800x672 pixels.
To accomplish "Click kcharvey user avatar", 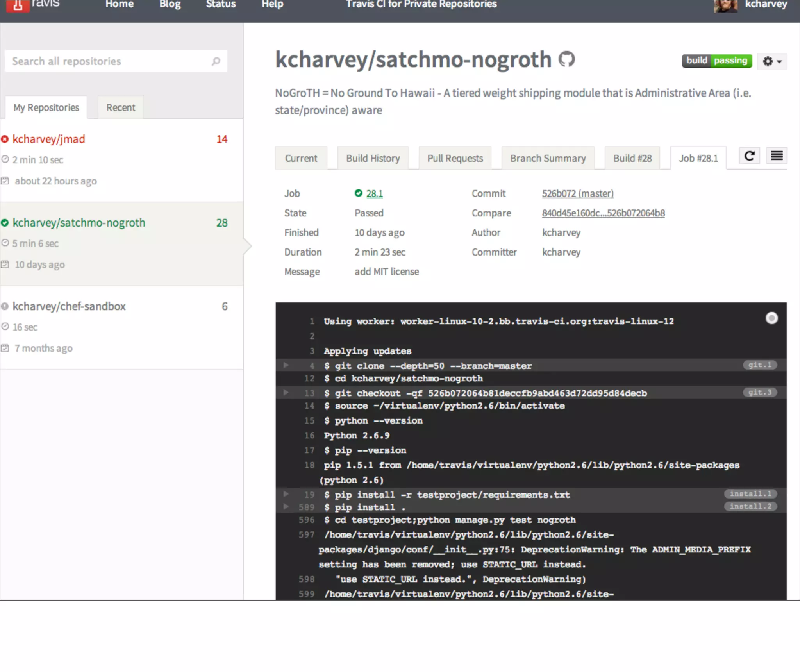I will [726, 6].
